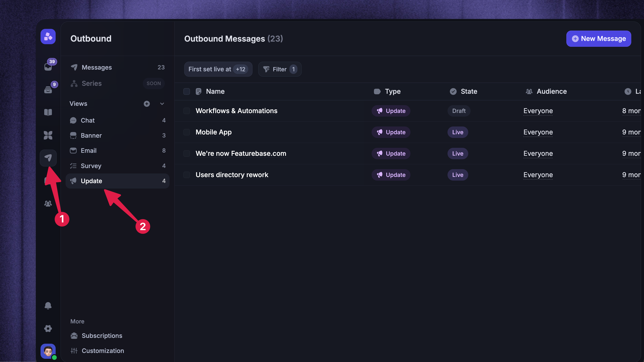
Task: Click the user avatar at the bottom
Action: coord(48,351)
